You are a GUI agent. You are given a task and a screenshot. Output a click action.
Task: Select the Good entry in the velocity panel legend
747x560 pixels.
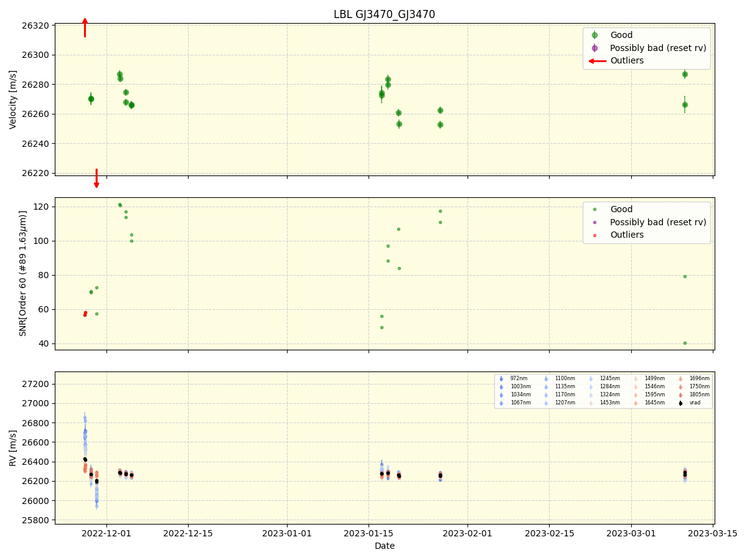[621, 35]
